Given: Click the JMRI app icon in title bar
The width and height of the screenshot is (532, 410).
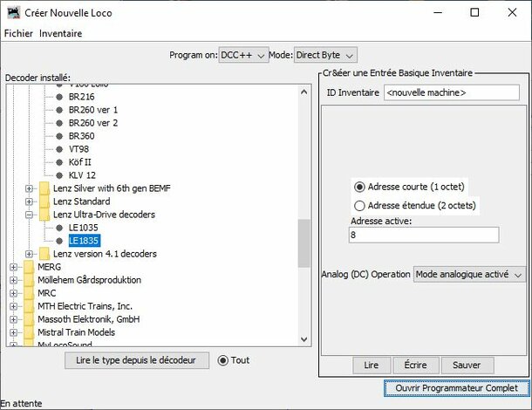Looking at the screenshot, I should pyautogui.click(x=14, y=13).
